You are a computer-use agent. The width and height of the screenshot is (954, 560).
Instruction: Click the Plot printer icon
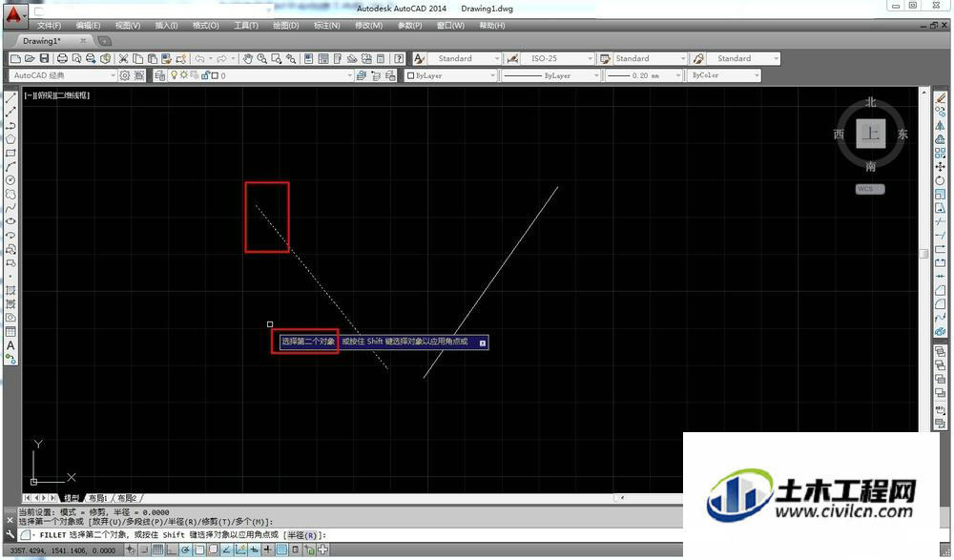[62, 58]
